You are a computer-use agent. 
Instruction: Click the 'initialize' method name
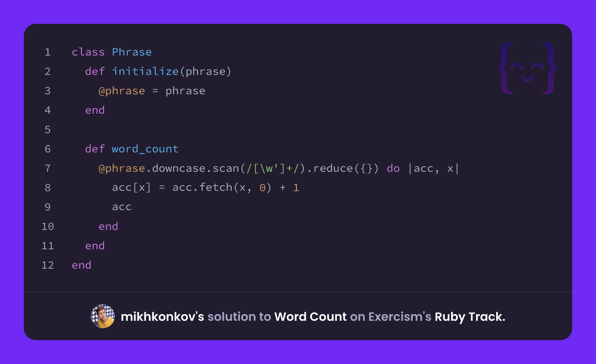(145, 71)
